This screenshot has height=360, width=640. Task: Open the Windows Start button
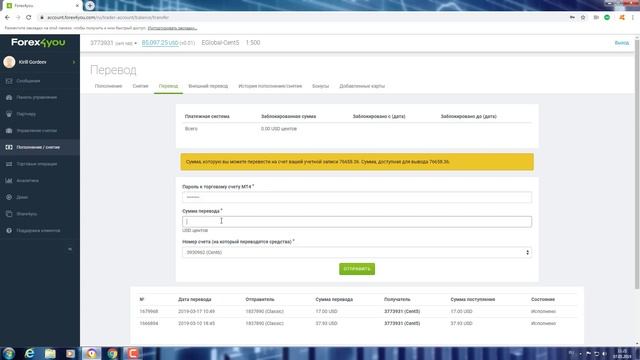[9, 353]
